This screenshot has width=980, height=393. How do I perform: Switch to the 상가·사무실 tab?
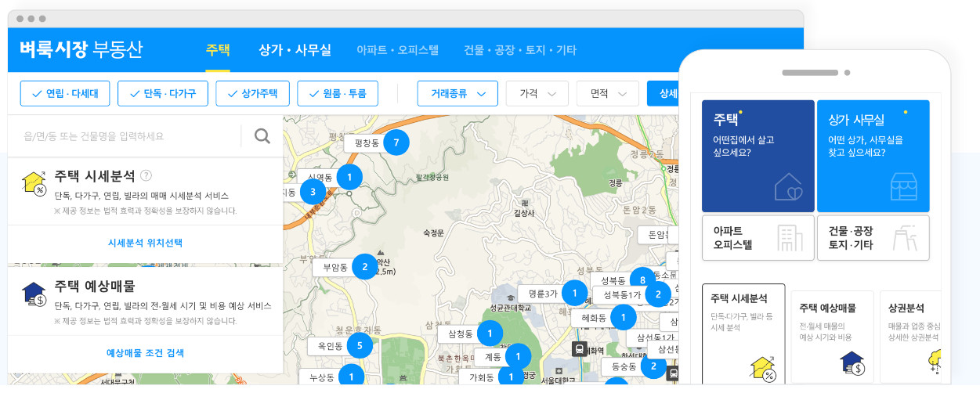tap(295, 50)
